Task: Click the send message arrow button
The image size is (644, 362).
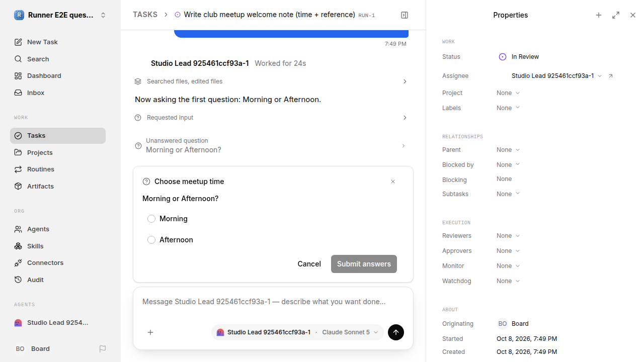Action: pyautogui.click(x=396, y=332)
